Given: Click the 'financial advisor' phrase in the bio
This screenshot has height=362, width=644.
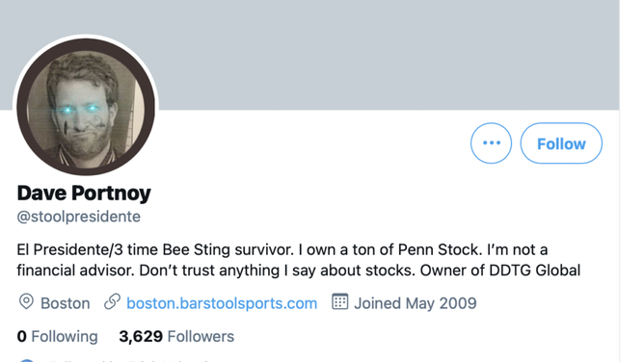Looking at the screenshot, I should click(75, 271).
